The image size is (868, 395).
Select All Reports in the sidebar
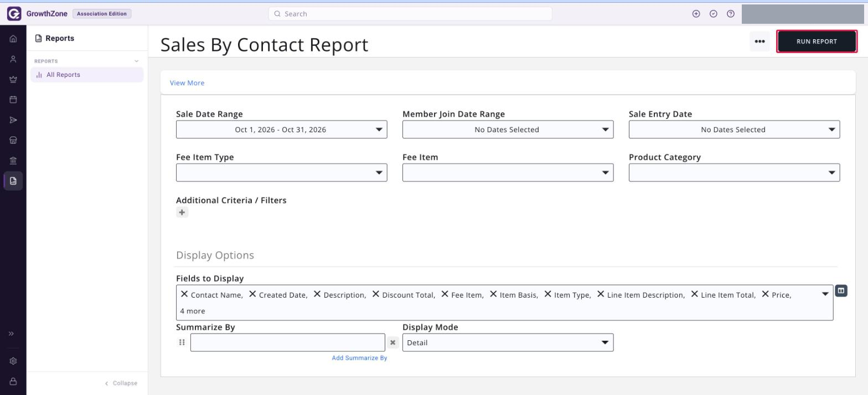87,75
